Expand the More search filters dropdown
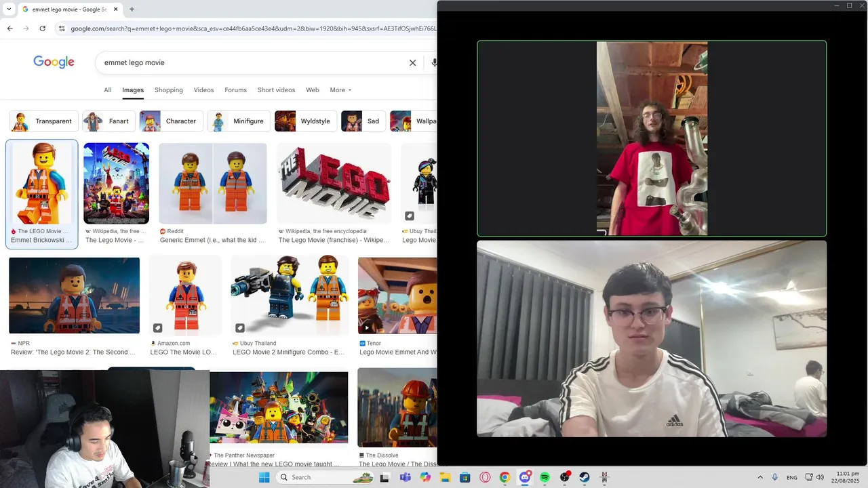868x488 pixels. [x=340, y=90]
